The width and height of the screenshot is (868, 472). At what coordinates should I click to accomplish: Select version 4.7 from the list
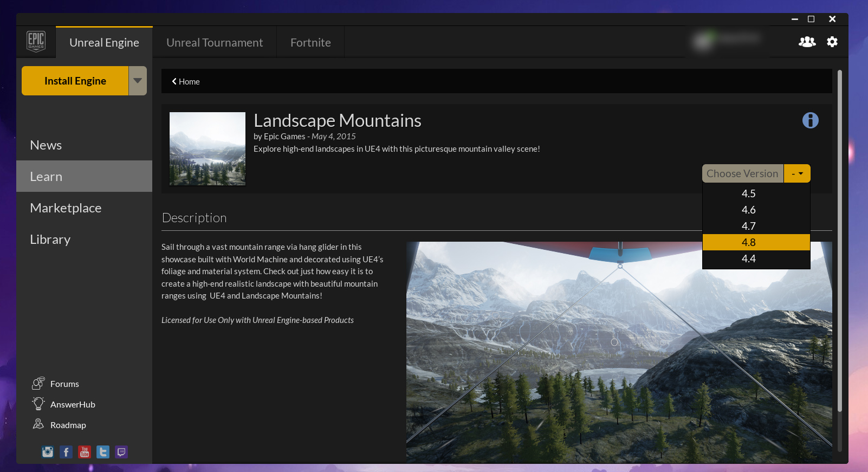[756, 226]
